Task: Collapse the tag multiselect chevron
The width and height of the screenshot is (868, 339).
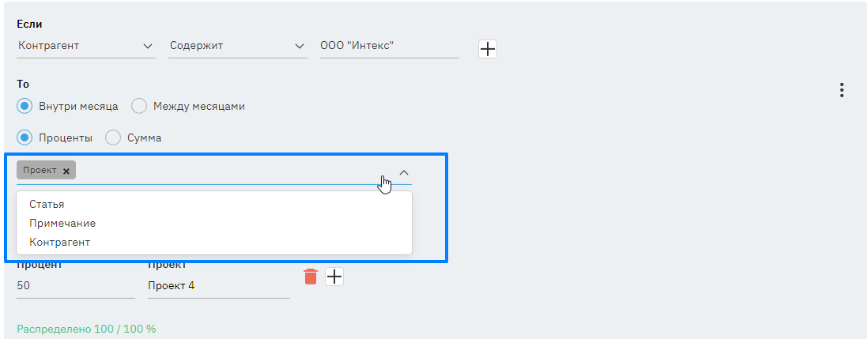Action: tap(403, 171)
